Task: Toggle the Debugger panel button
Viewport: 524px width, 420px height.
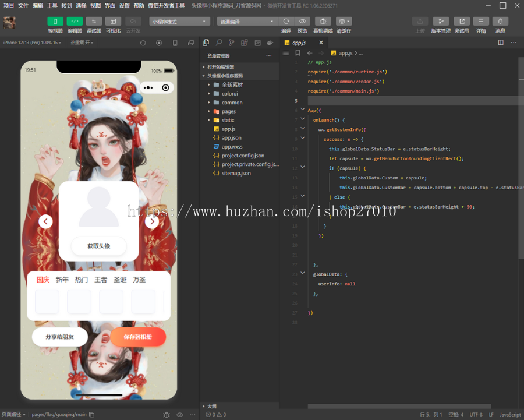Action: pyautogui.click(x=94, y=22)
